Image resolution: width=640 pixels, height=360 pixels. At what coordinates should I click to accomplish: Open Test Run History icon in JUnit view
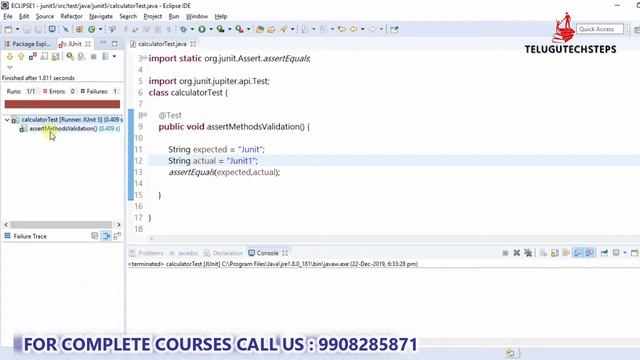pyautogui.click(x=105, y=56)
